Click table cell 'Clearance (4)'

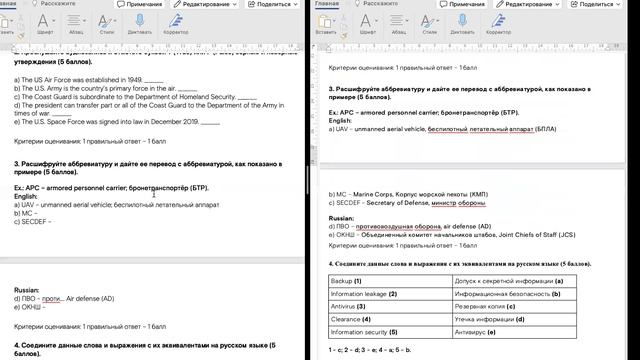pos(390,319)
